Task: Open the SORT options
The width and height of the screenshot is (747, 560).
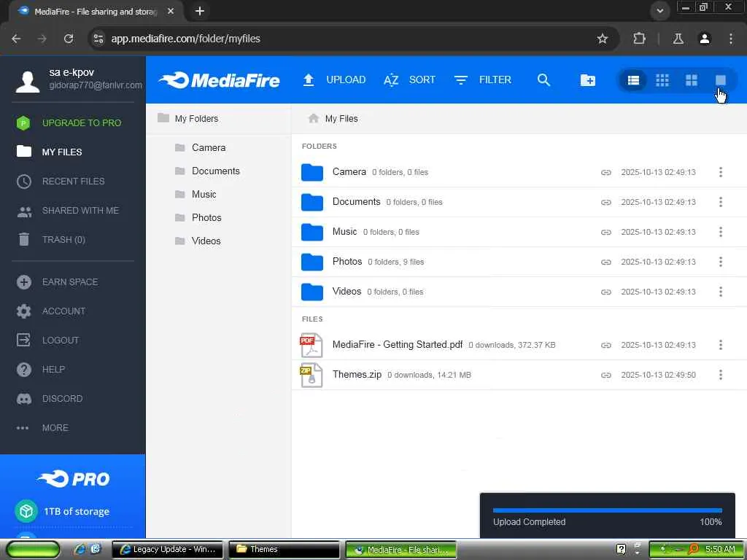Action: pyautogui.click(x=410, y=80)
